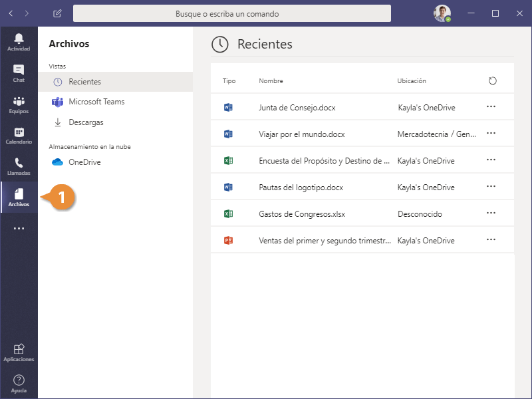
Task: Refresh the recent files list
Action: click(x=492, y=81)
